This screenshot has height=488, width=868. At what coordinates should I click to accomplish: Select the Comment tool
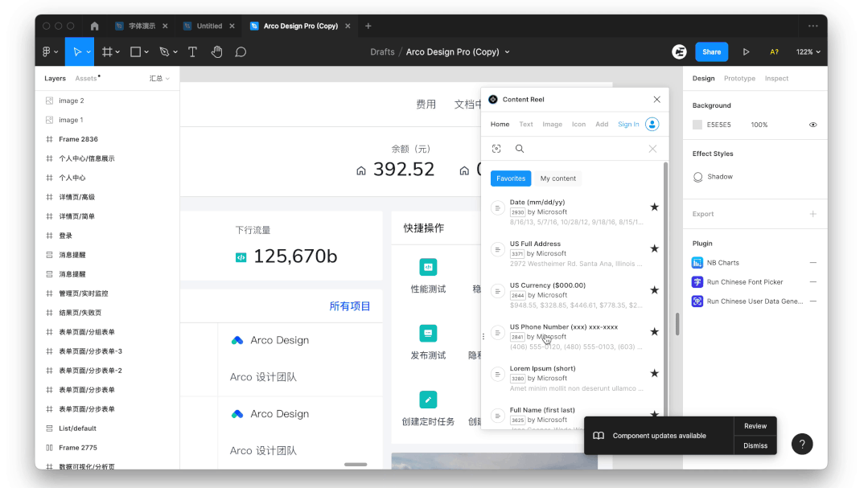pyautogui.click(x=241, y=51)
